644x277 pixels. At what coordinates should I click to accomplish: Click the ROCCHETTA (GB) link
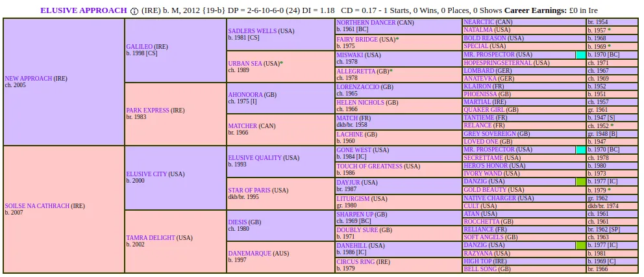coord(482,222)
